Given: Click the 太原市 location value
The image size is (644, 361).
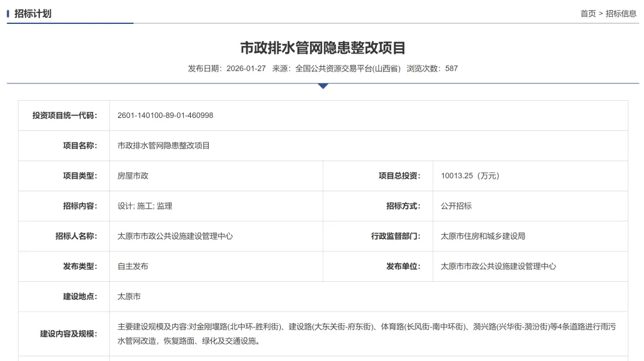Looking at the screenshot, I should [x=129, y=296].
